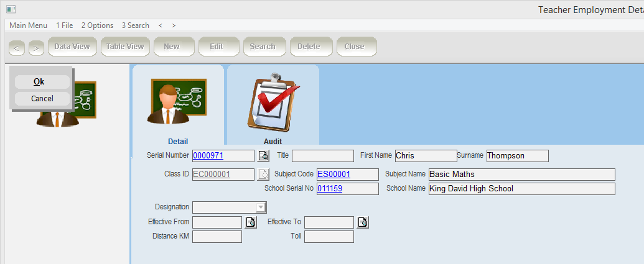This screenshot has width=644, height=264.
Task: Open the Main Menu
Action: click(28, 25)
